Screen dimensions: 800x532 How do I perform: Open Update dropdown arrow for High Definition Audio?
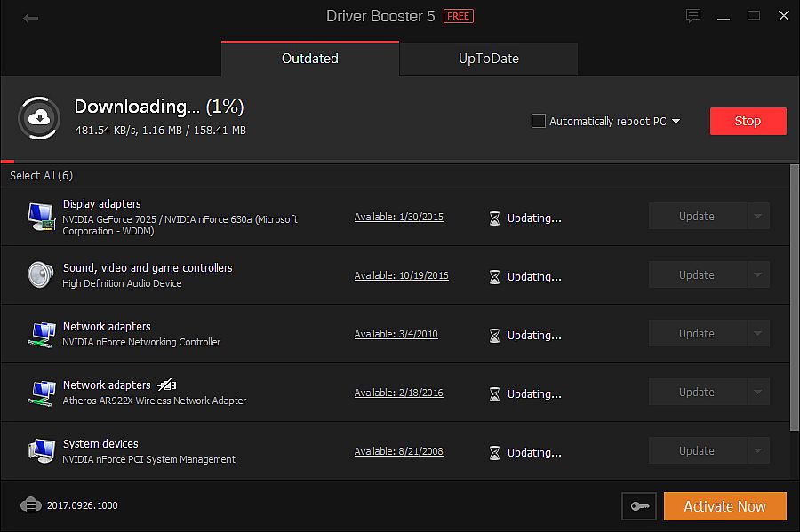[x=758, y=274]
